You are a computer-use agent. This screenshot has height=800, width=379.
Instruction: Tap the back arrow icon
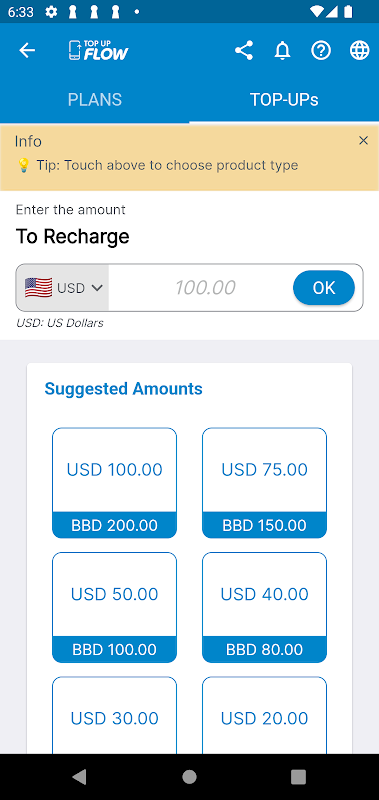(x=27, y=51)
